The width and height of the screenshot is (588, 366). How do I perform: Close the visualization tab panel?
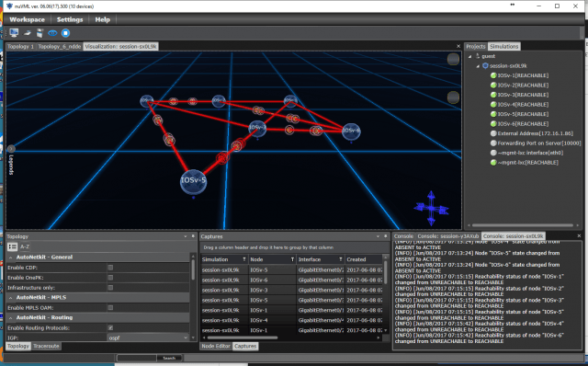[458, 46]
